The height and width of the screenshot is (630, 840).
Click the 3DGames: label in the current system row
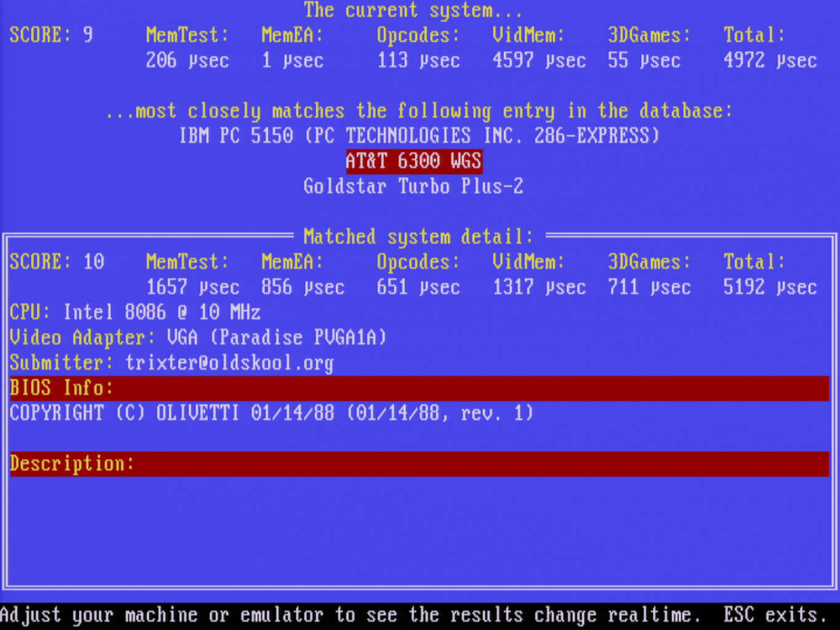click(649, 35)
